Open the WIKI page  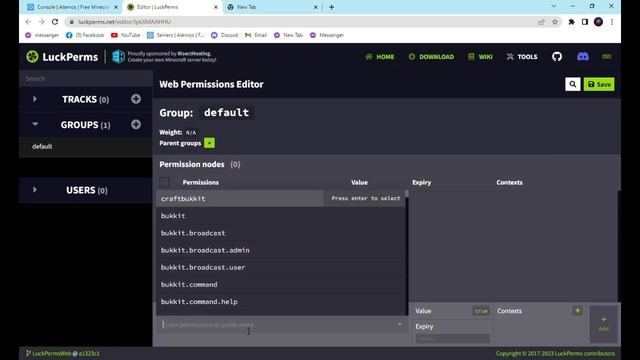click(480, 57)
